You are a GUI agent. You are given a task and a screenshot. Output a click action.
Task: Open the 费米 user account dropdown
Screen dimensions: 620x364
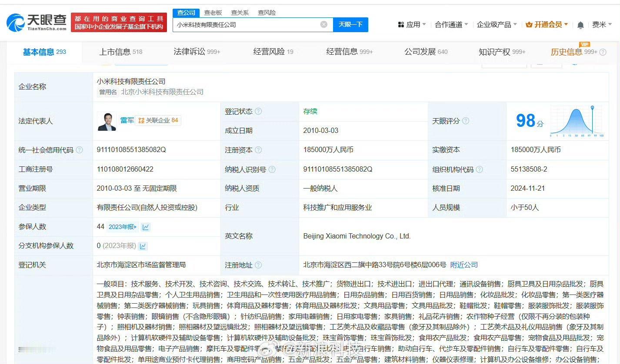click(602, 25)
